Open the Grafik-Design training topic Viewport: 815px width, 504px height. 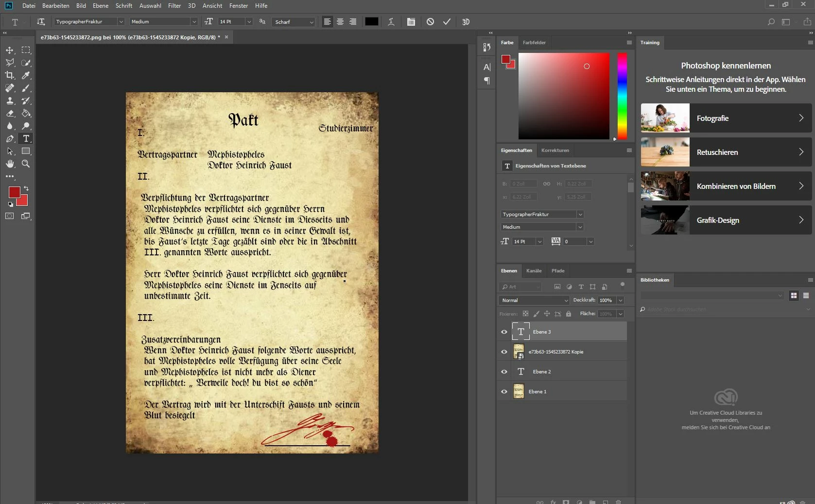click(x=726, y=220)
